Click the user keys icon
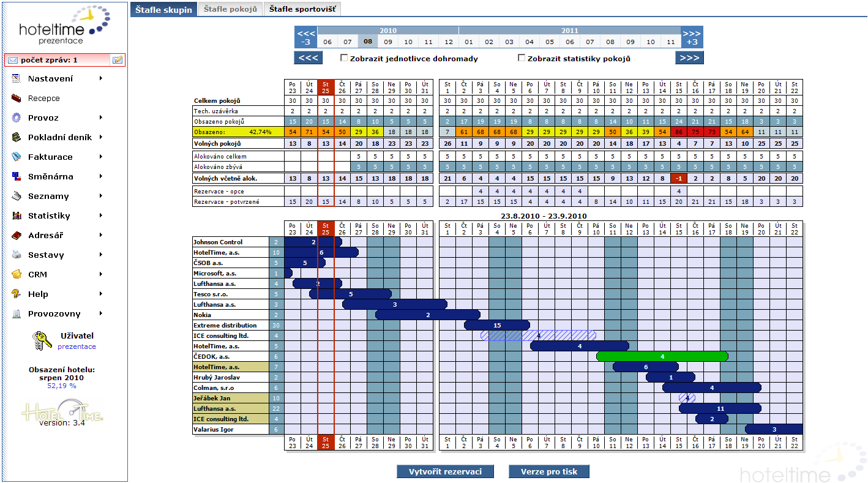The height and width of the screenshot is (483, 868). pyautogui.click(x=43, y=341)
